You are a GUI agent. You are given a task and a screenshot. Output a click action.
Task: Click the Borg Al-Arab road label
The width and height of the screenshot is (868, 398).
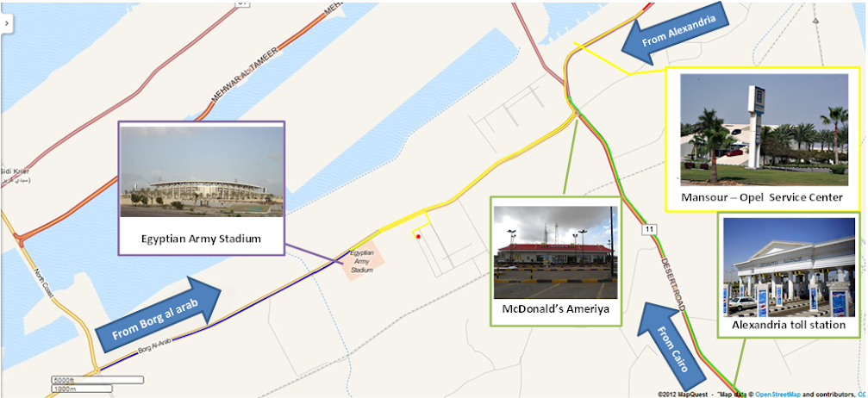[153, 346]
